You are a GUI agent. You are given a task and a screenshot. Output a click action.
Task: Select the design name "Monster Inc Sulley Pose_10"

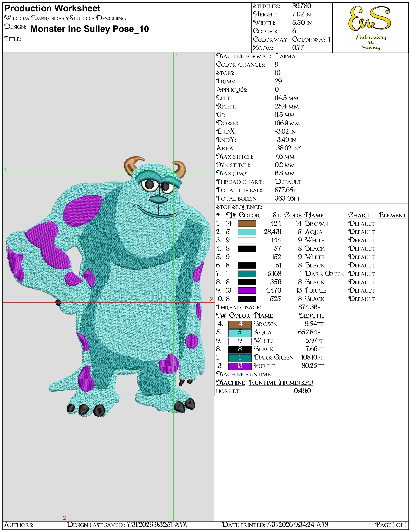tap(90, 29)
